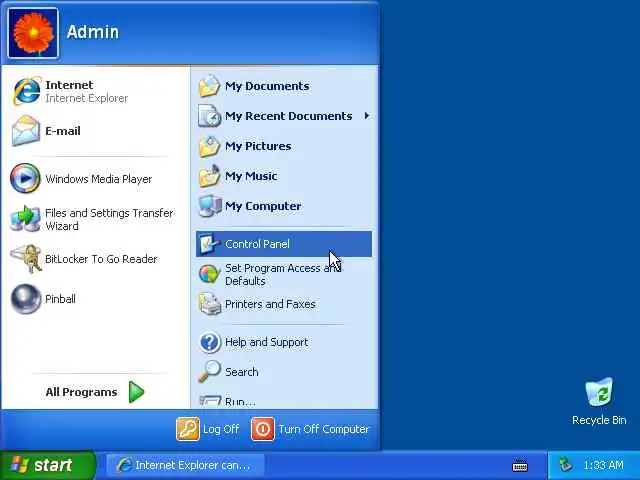640x480 pixels.
Task: Click the Pinball label
Action: pyautogui.click(x=60, y=299)
